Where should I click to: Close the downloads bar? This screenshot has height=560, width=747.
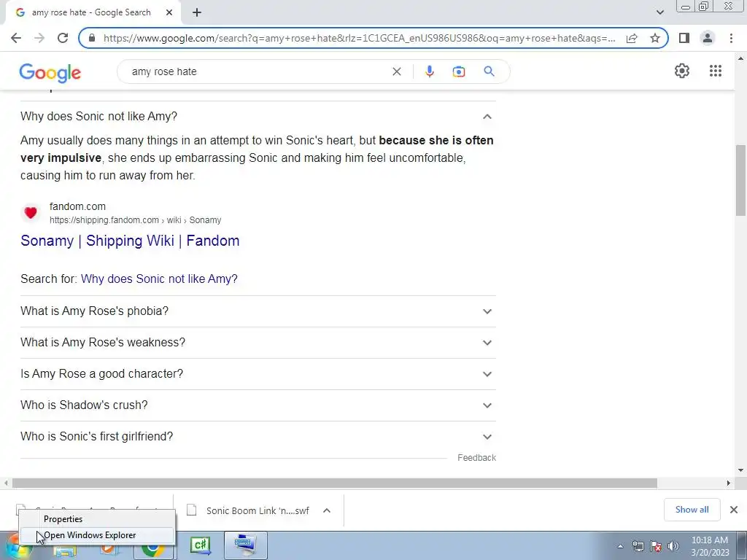[734, 510]
